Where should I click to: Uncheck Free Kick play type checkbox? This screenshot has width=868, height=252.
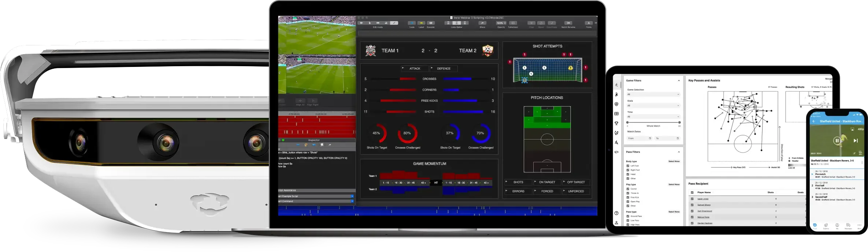tap(628, 197)
